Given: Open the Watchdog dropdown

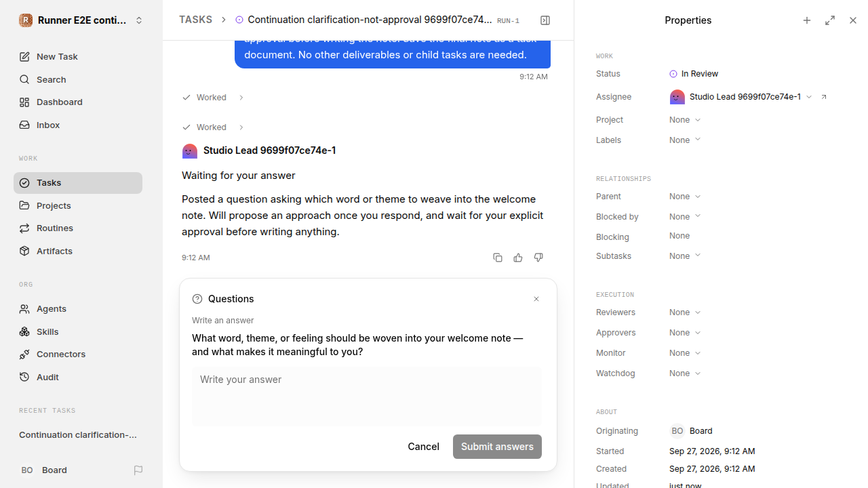Looking at the screenshot, I should pos(685,373).
